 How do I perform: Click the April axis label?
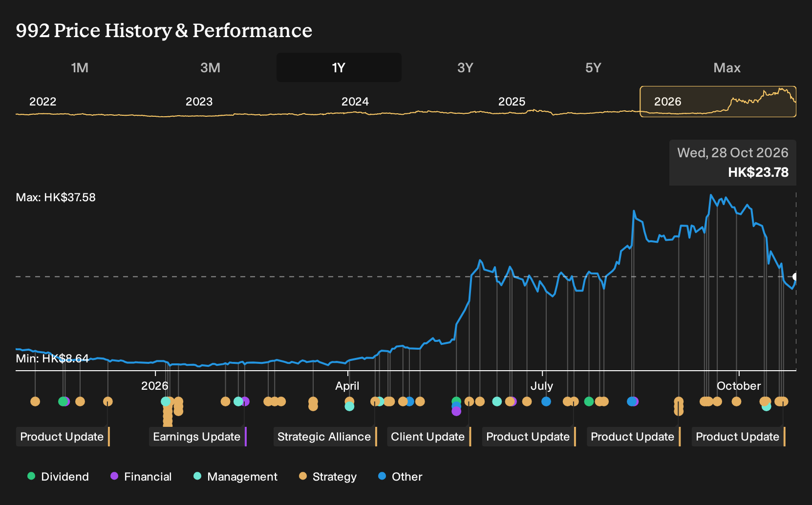point(347,386)
